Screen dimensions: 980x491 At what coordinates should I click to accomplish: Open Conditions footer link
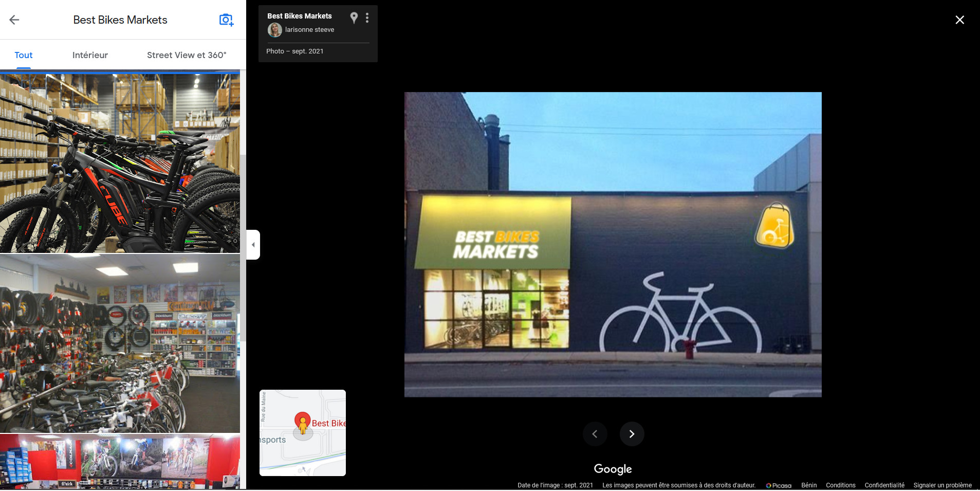coord(841,485)
